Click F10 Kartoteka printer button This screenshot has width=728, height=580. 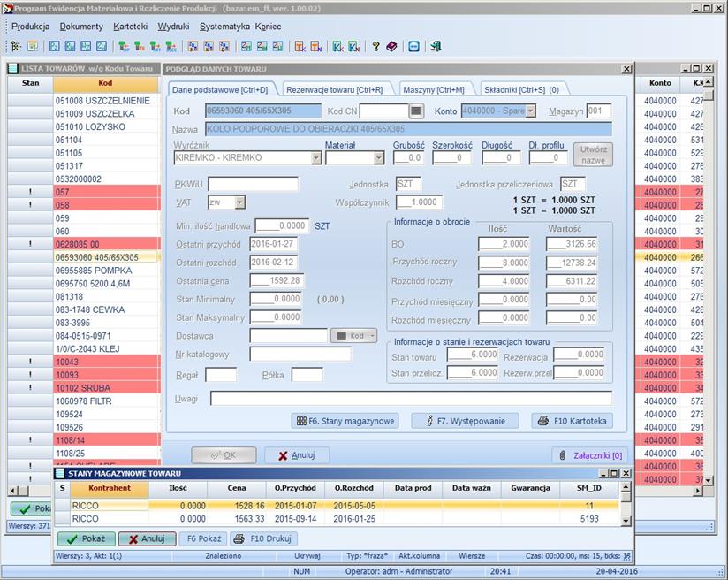tap(572, 421)
